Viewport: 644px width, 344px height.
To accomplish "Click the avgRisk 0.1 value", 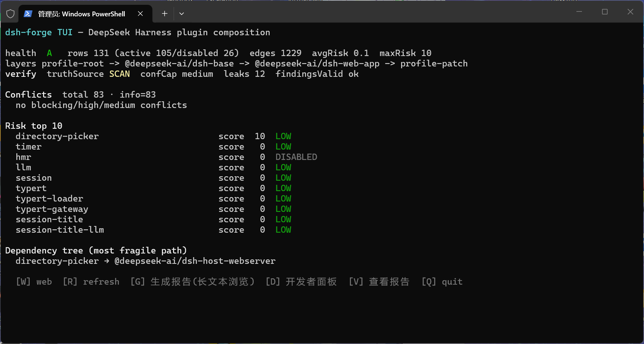I will click(341, 53).
